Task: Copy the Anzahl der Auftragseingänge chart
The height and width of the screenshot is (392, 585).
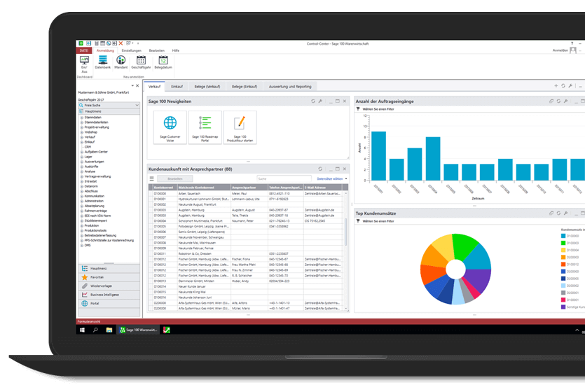Action: (551, 101)
